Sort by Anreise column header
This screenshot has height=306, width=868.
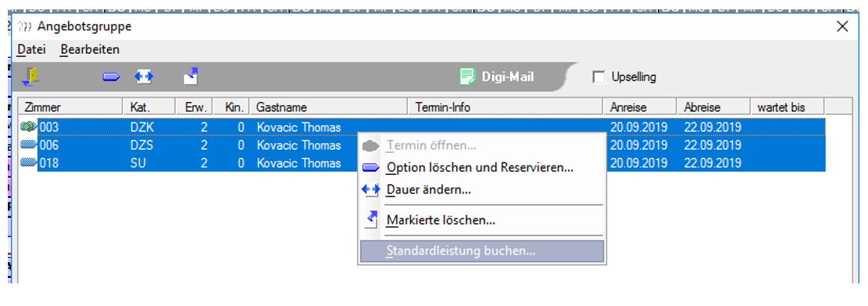pyautogui.click(x=639, y=107)
